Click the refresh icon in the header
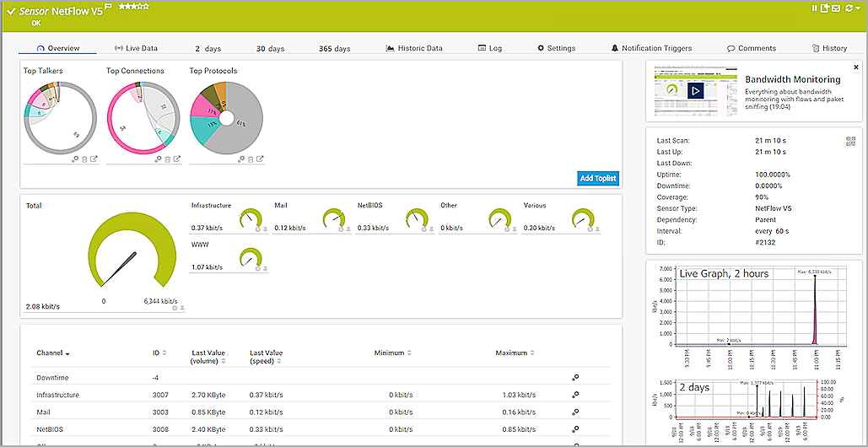 click(848, 8)
